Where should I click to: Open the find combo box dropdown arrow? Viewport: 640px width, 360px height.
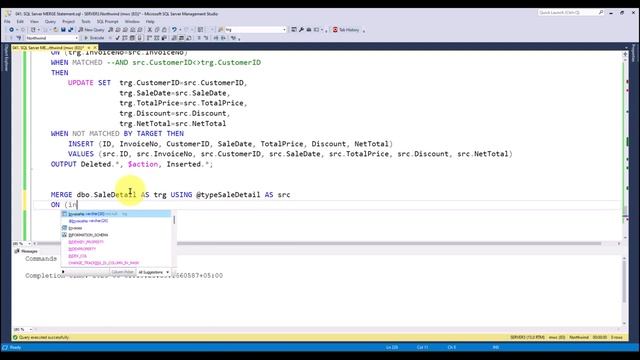pos(284,30)
